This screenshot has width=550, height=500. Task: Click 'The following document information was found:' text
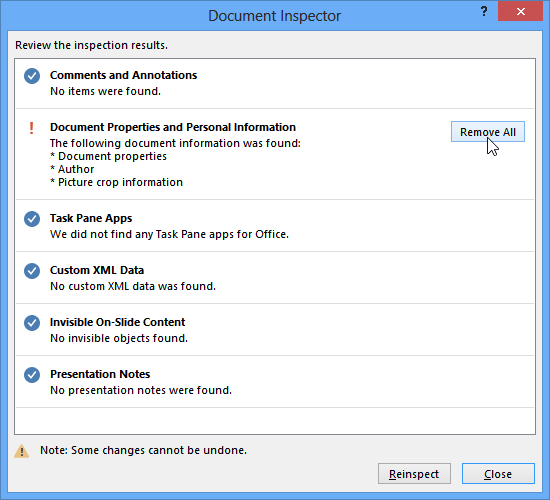pyautogui.click(x=175, y=143)
